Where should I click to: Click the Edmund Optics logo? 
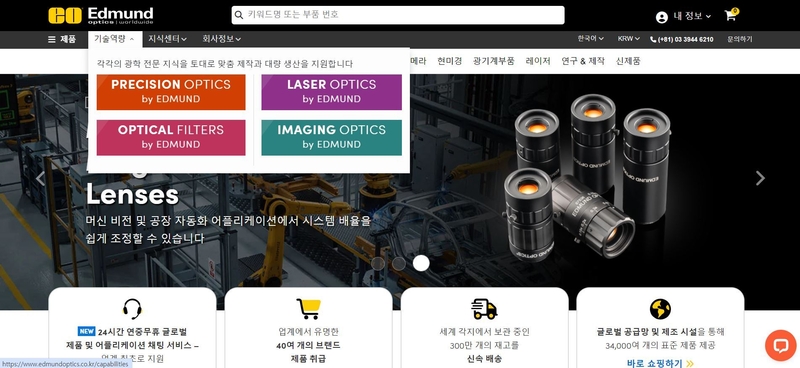click(x=101, y=15)
